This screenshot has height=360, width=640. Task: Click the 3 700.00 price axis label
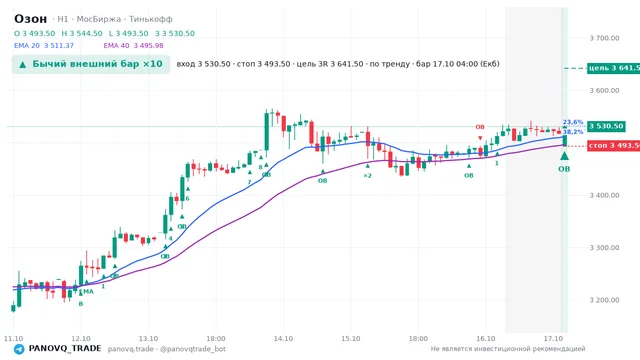click(604, 38)
